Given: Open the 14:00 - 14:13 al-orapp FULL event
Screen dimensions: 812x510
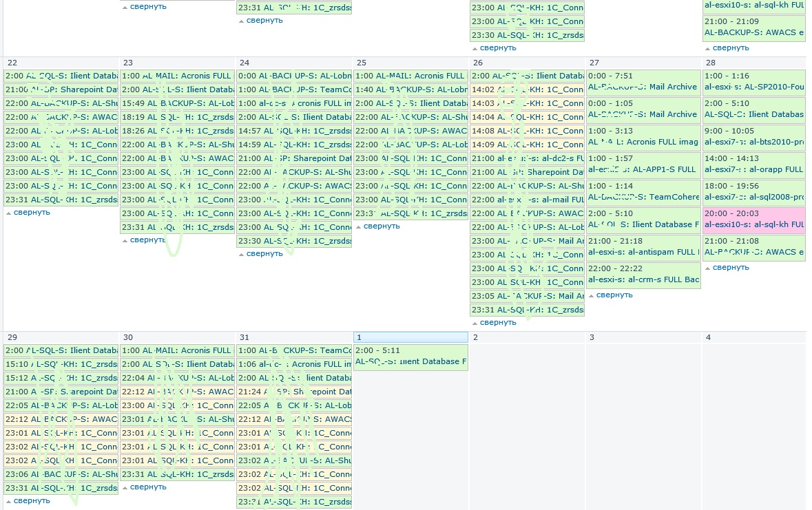Looking at the screenshot, I should pyautogui.click(x=754, y=164).
